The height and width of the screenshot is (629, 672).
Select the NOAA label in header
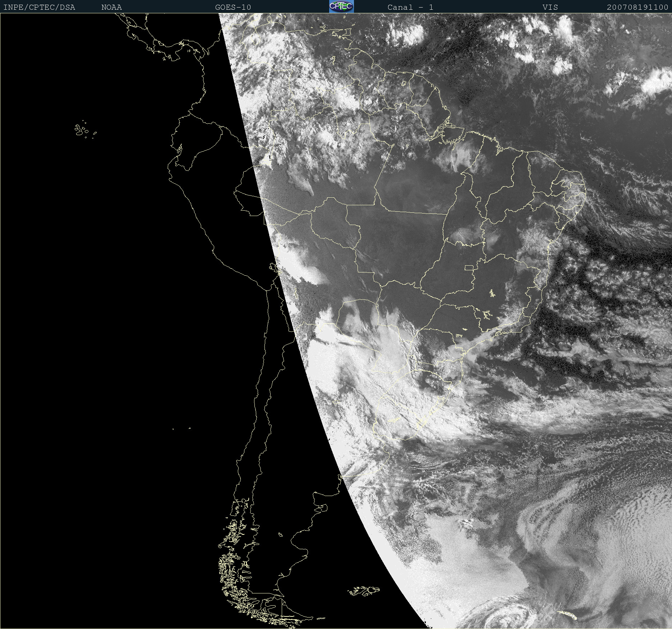[x=112, y=7]
